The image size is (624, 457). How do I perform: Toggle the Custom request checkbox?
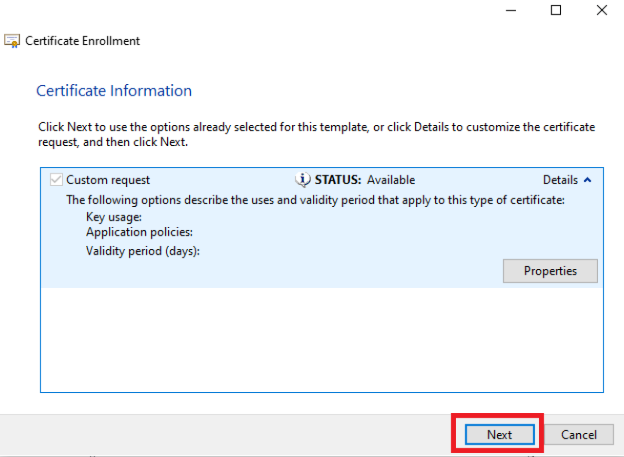pos(56,180)
